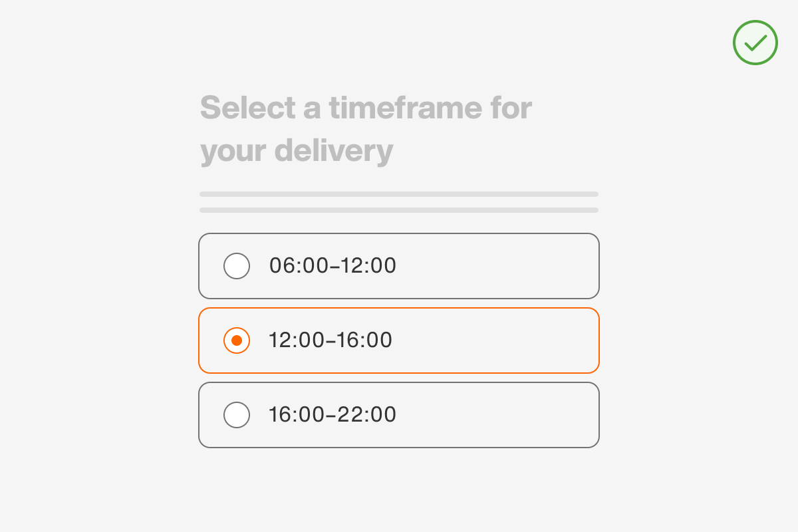This screenshot has height=532, width=798.
Task: Click the green checkmark icon
Action: point(755,43)
